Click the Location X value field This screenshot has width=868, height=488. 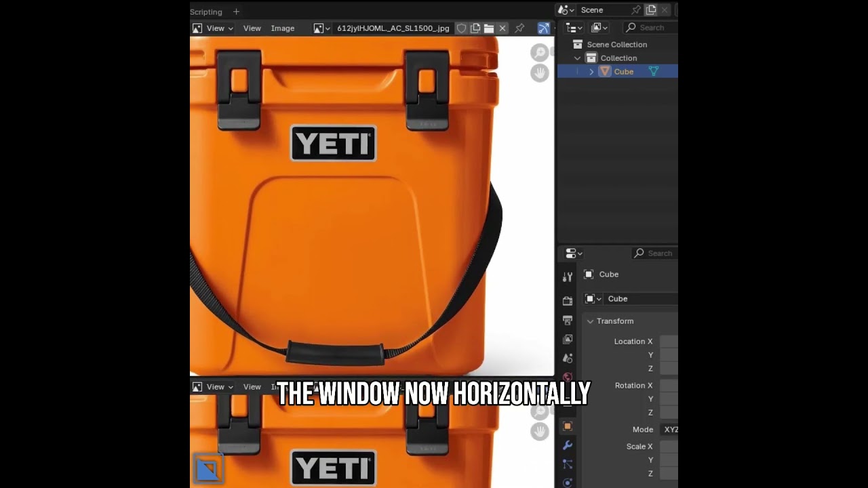pos(669,342)
